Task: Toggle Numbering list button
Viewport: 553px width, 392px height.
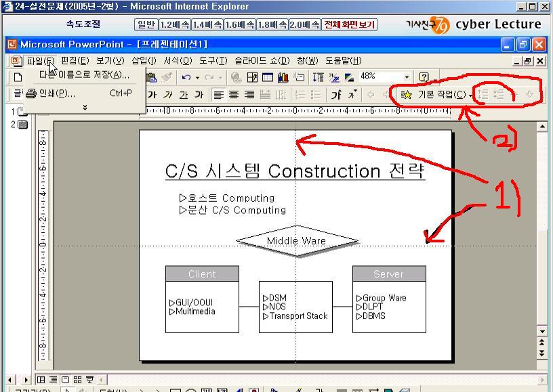Action: (300, 95)
